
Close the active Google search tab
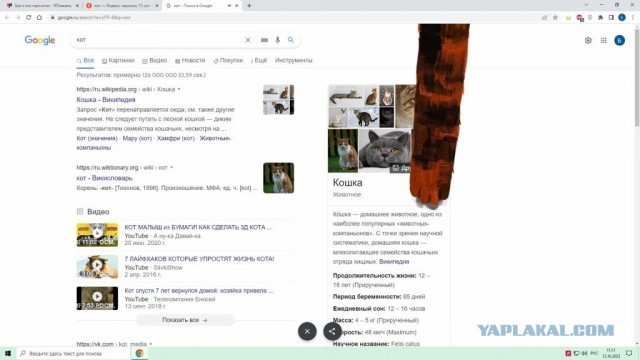236,6
